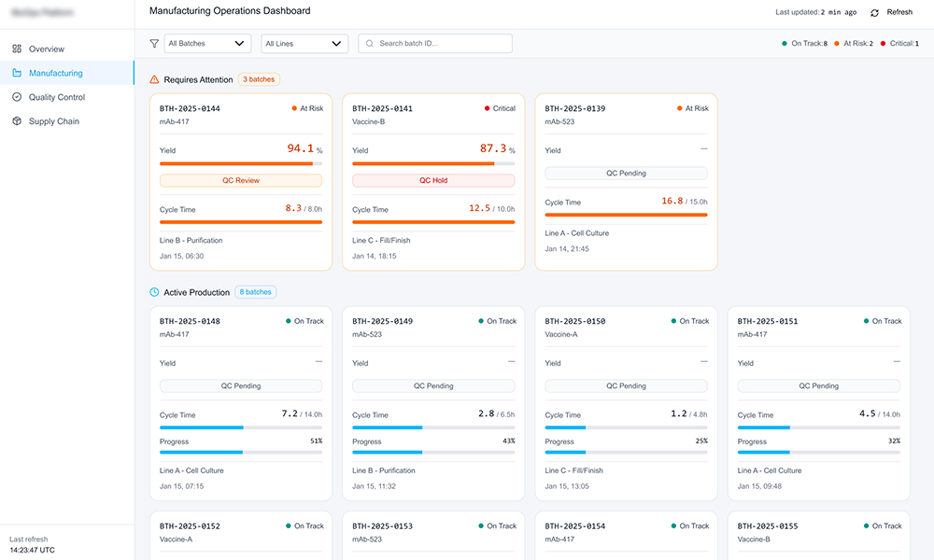Viewport: 934px width, 560px height.
Task: Click the Requires Attention warning triangle icon
Action: pyautogui.click(x=154, y=79)
